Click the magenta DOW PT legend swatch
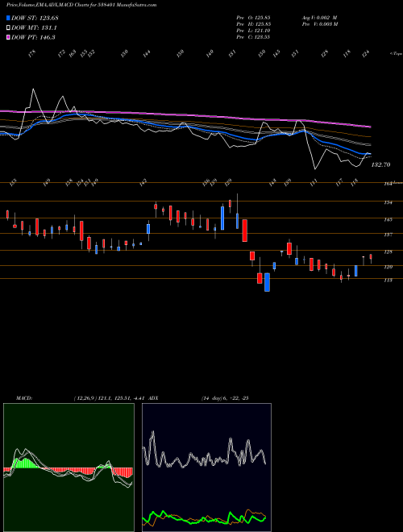The image size is (403, 532). pyautogui.click(x=8, y=37)
